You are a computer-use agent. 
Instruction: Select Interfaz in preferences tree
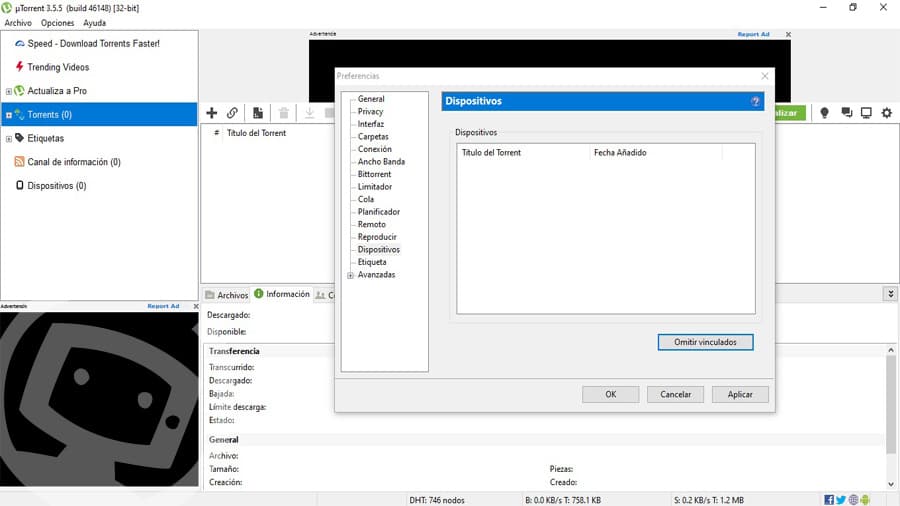[x=371, y=124]
